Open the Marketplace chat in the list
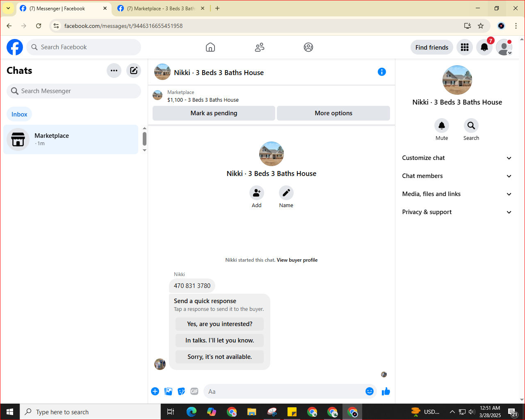Viewport: 525px width, 420px height. click(71, 139)
